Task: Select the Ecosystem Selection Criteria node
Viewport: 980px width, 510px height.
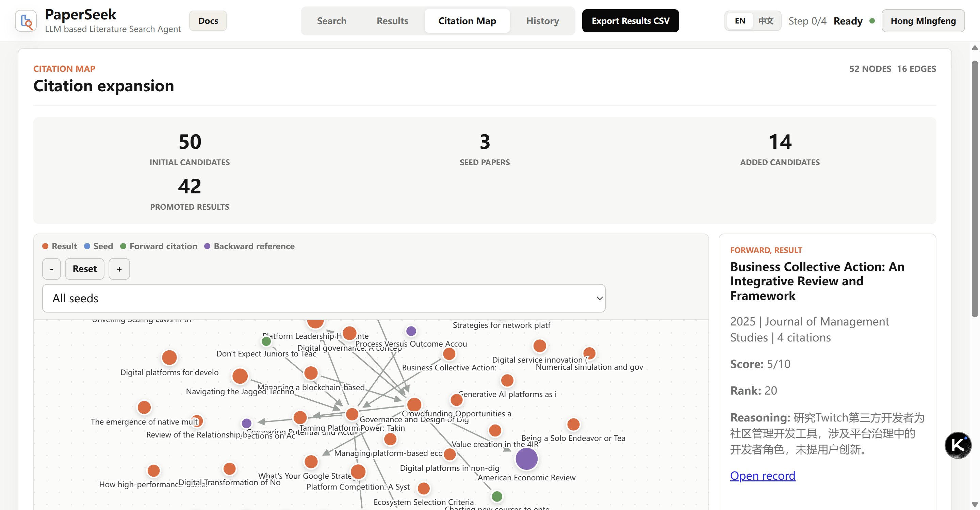Action: (x=423, y=488)
